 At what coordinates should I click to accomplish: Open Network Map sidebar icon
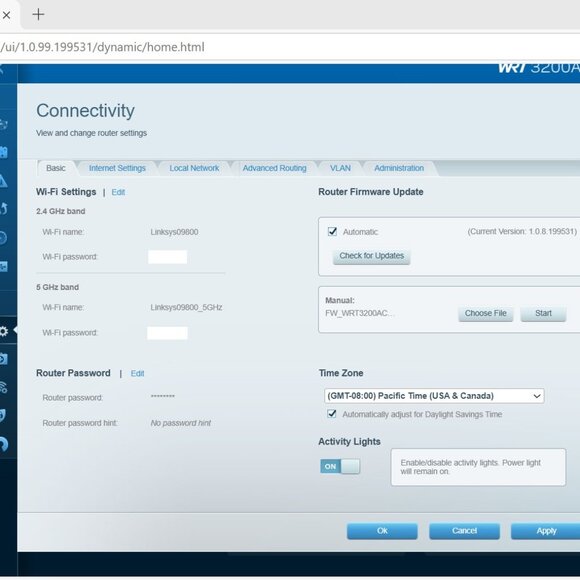pos(4,124)
